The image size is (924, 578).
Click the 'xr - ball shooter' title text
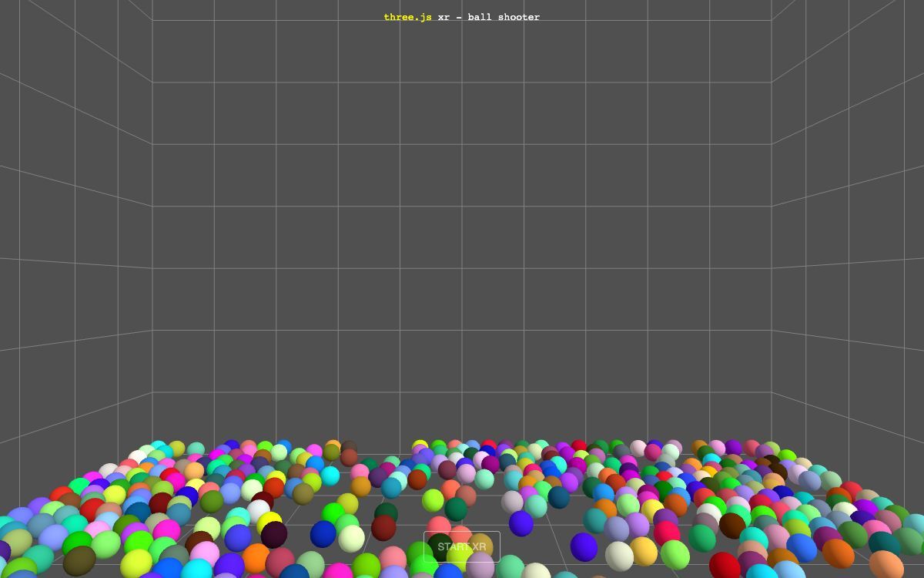click(x=489, y=17)
